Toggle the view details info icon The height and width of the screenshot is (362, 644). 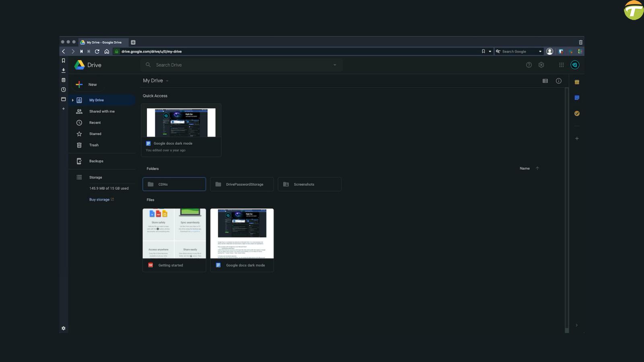point(559,81)
